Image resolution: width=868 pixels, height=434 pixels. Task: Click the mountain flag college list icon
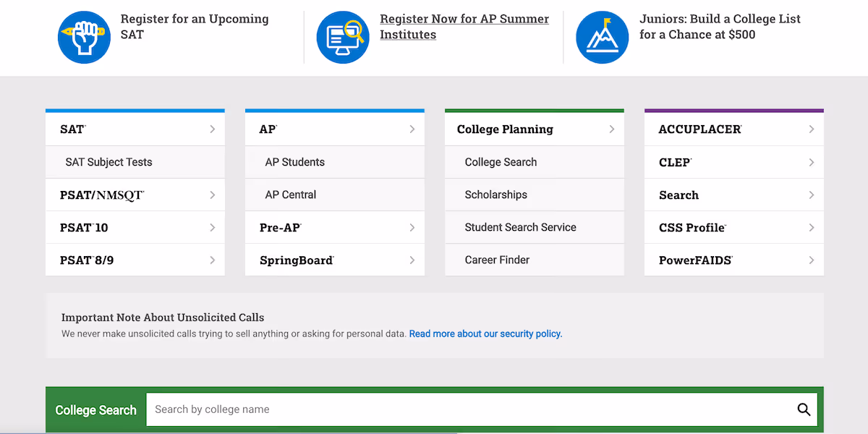[x=603, y=37]
